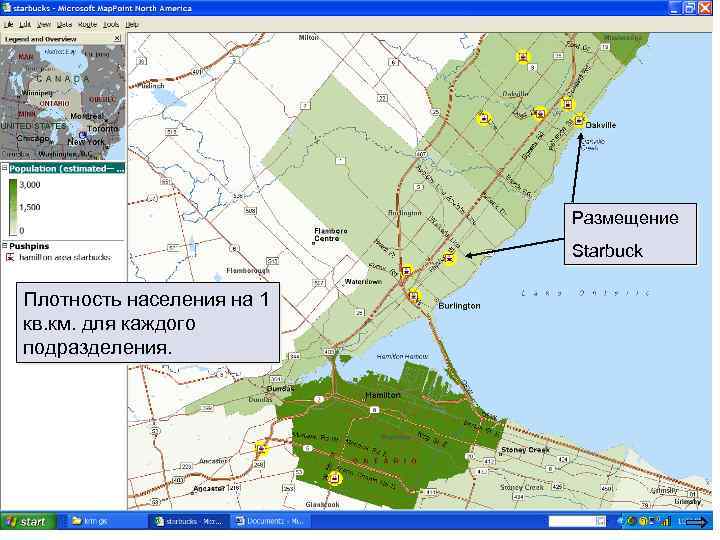The image size is (720, 540).
Task: Click the population green gradient legend bar
Action: 13,207
